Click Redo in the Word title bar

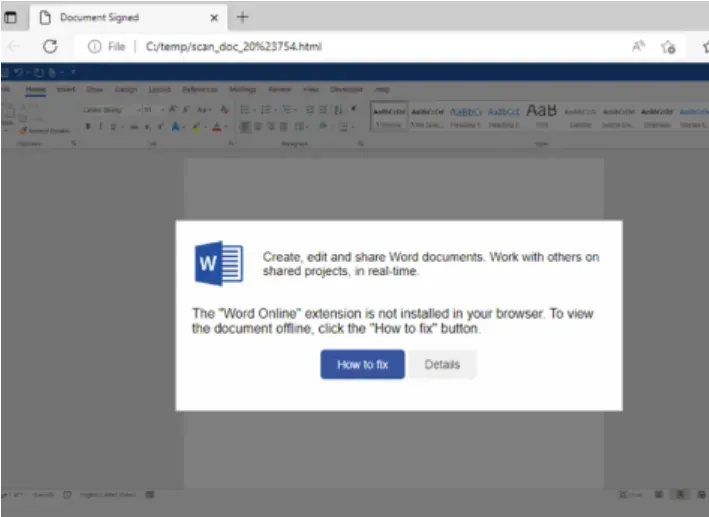click(x=39, y=72)
